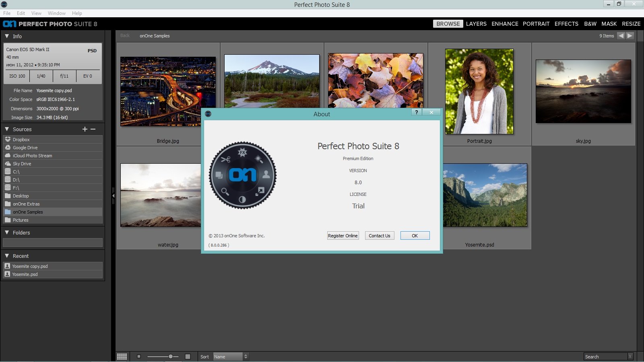Select the mountain landscape thumbnail
This screenshot has width=644, height=362.
click(x=272, y=81)
